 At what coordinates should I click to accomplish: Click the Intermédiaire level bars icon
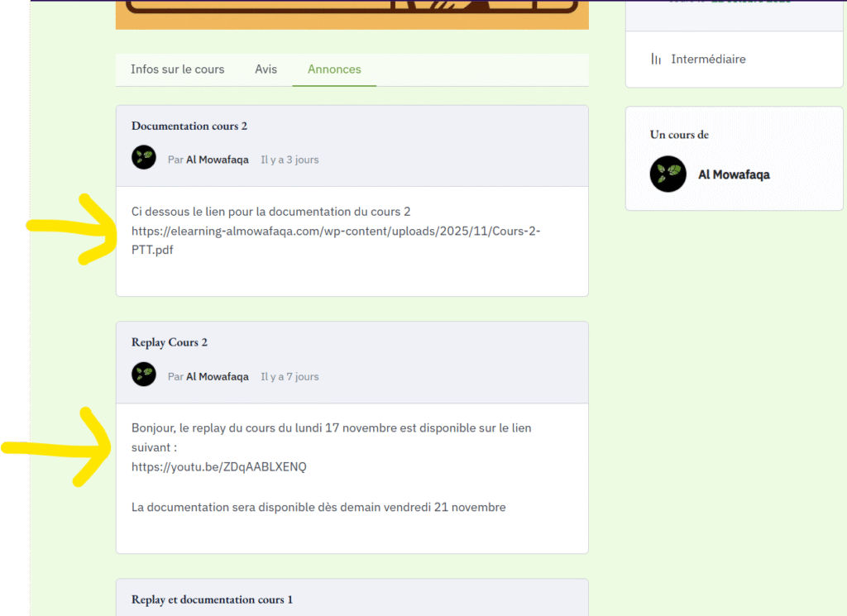pyautogui.click(x=656, y=60)
